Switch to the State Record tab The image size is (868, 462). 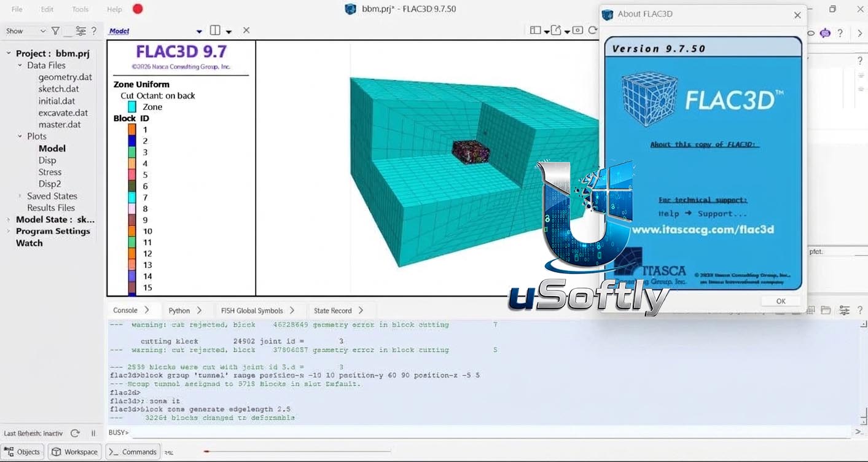(339, 310)
